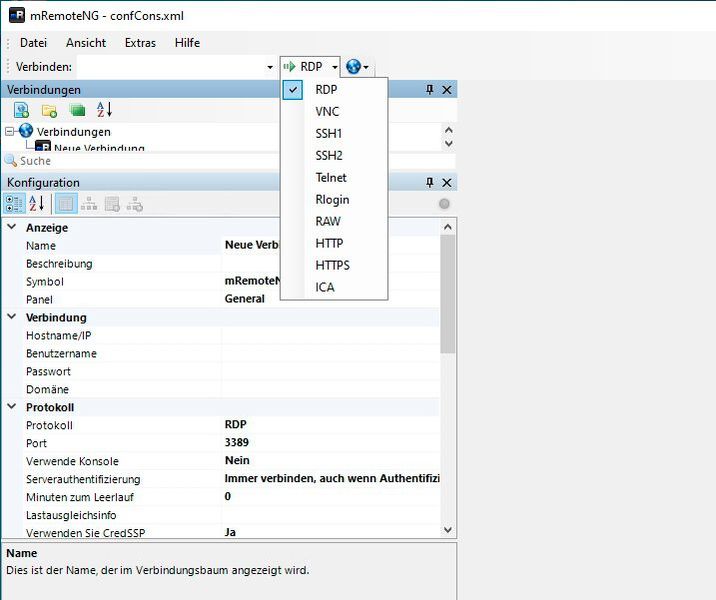Collapse the Protokoll property category
The width and height of the screenshot is (716, 600).
[12, 406]
